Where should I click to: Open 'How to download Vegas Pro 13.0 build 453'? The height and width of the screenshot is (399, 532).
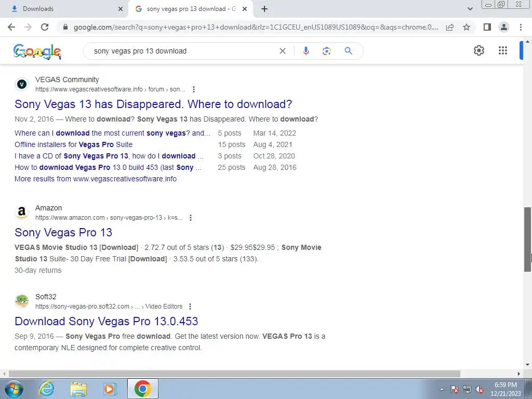[x=108, y=167]
